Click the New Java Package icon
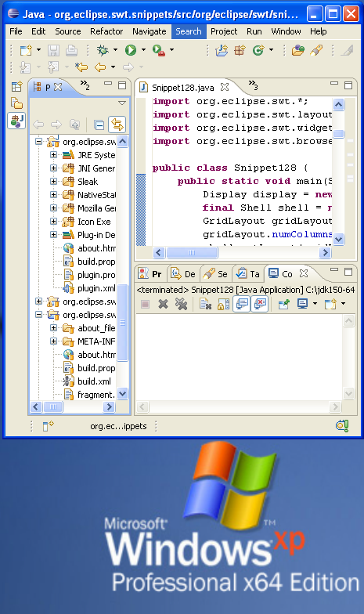Viewport: 364px width, 614px height. 240,50
